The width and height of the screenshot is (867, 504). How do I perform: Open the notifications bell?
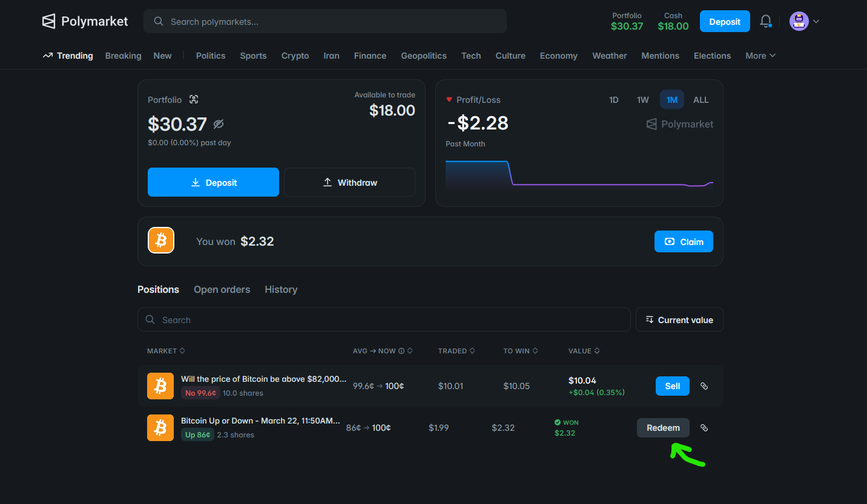pyautogui.click(x=766, y=22)
